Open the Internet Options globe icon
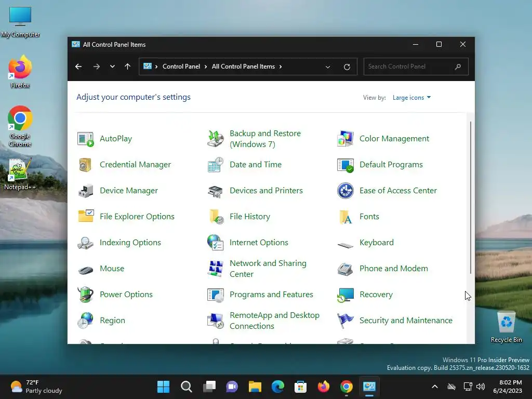The height and width of the screenshot is (399, 532). click(x=216, y=243)
